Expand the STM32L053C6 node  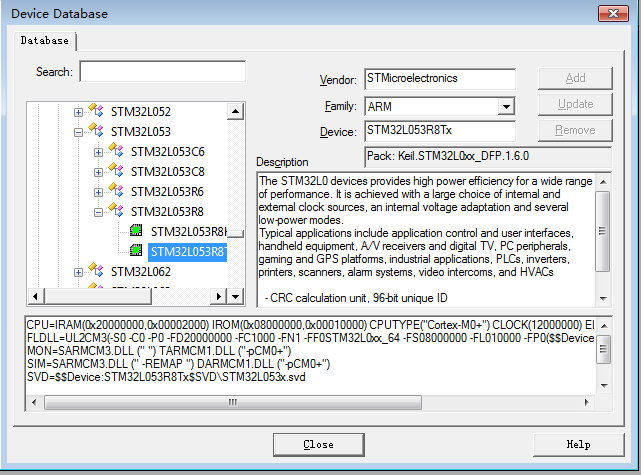(98, 152)
